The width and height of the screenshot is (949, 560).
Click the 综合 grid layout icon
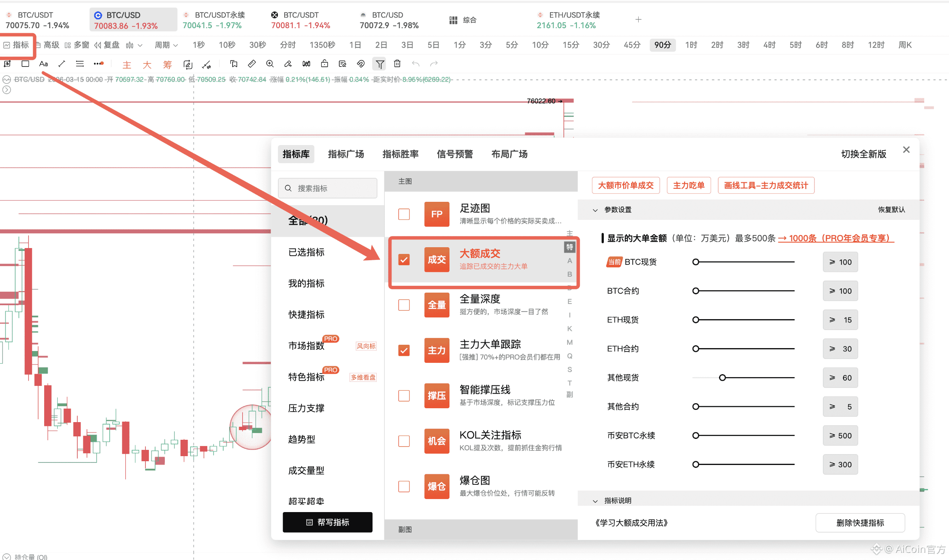(453, 20)
